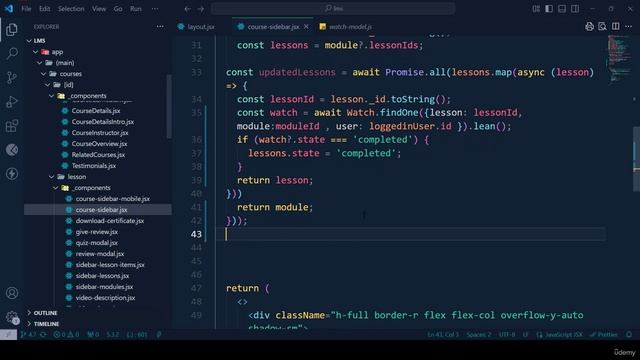Viewport: 640px width, 360px height.
Task: Open the View menu
Action: click(99, 9)
